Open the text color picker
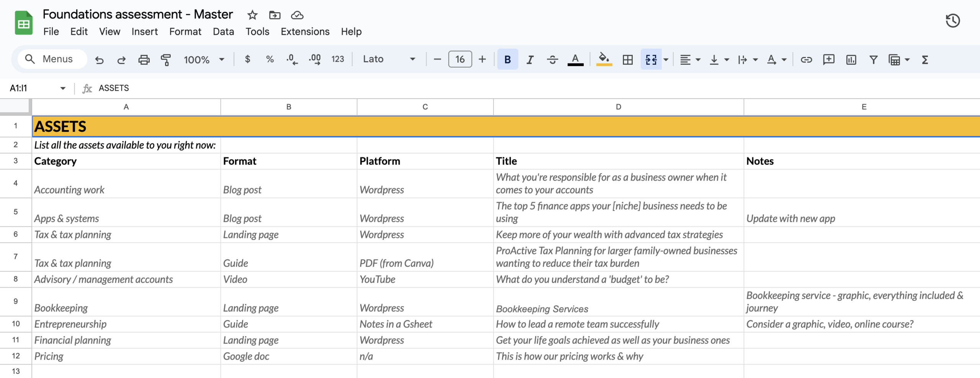 576,59
